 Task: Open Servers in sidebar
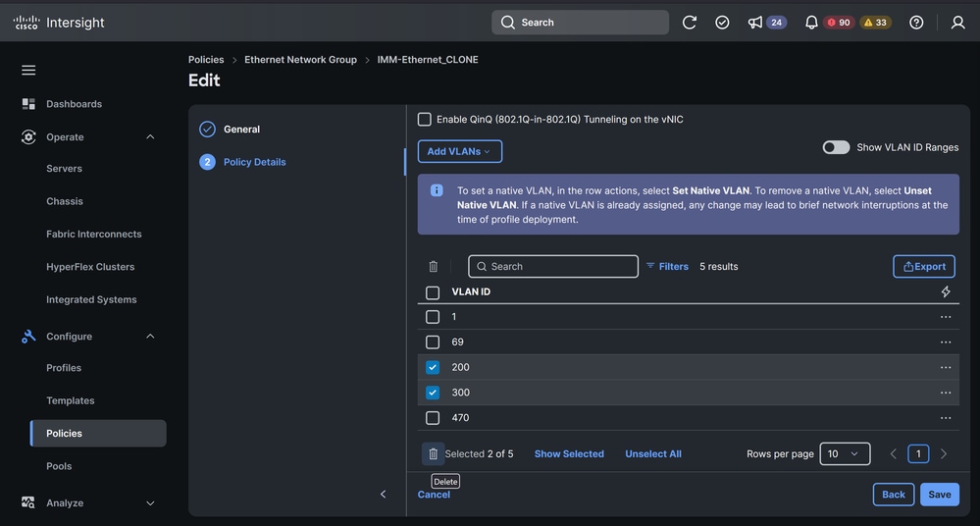pos(65,168)
